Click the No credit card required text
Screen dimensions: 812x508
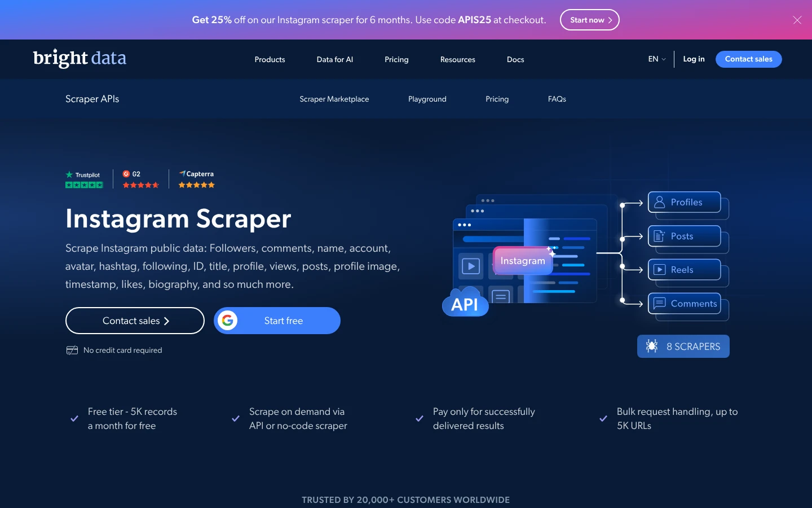(123, 351)
